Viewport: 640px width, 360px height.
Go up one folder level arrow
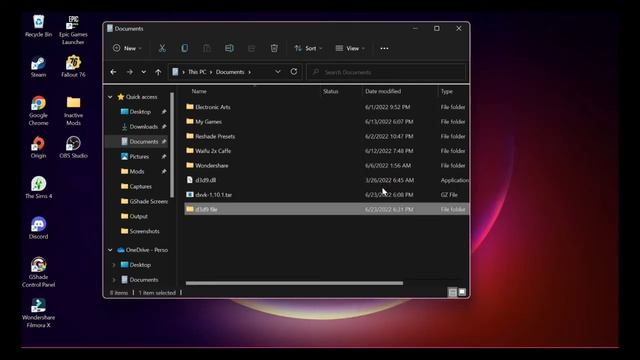[158, 72]
